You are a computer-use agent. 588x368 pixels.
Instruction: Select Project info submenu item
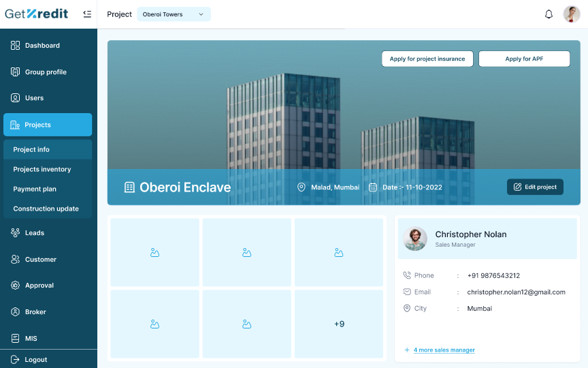pos(48,149)
